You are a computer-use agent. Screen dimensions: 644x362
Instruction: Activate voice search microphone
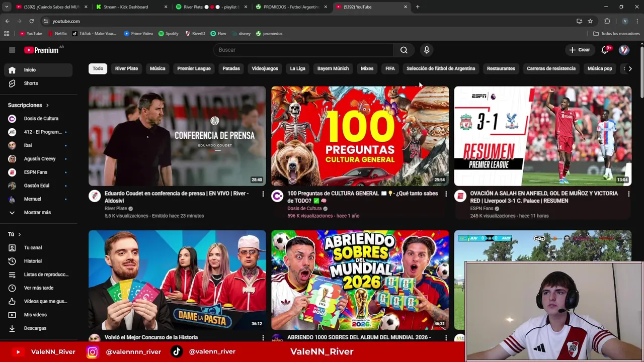pyautogui.click(x=427, y=50)
